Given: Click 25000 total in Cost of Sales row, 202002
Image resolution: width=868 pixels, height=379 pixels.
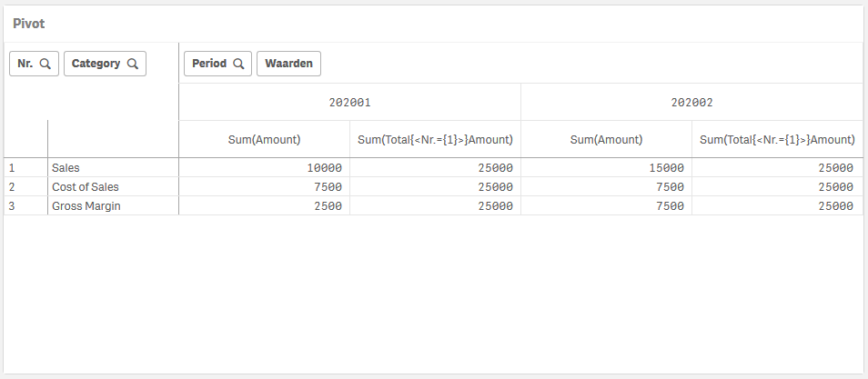Looking at the screenshot, I should pos(777,187).
